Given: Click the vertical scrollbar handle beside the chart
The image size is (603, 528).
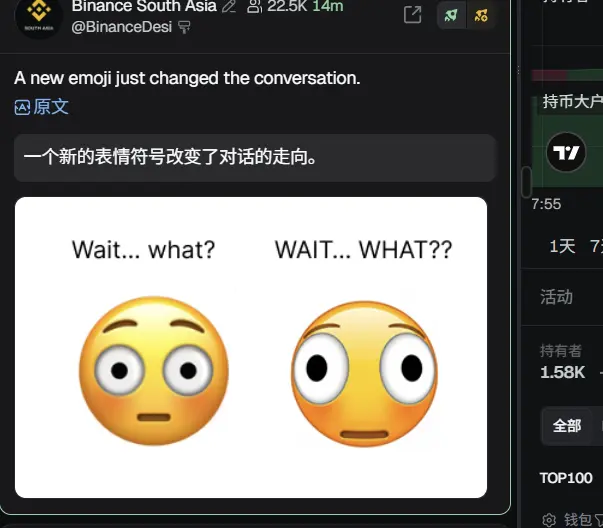Looking at the screenshot, I should point(526,182).
